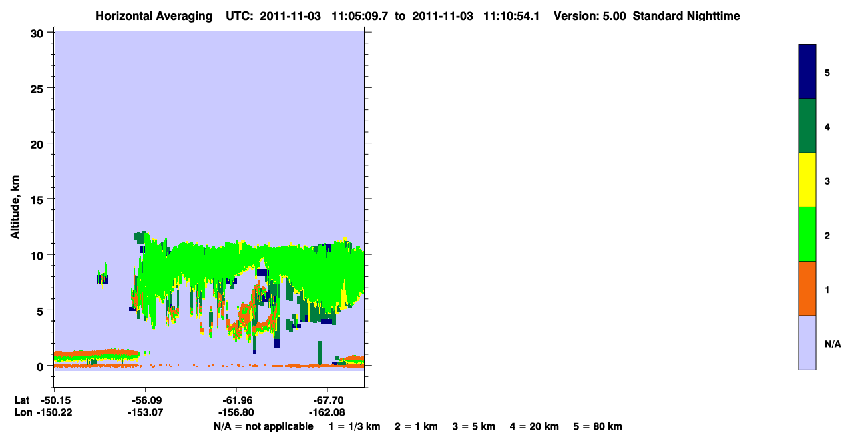Viewport: 868px width, 445px height.
Task: Click the latitude value -61.96
Action: [236, 400]
